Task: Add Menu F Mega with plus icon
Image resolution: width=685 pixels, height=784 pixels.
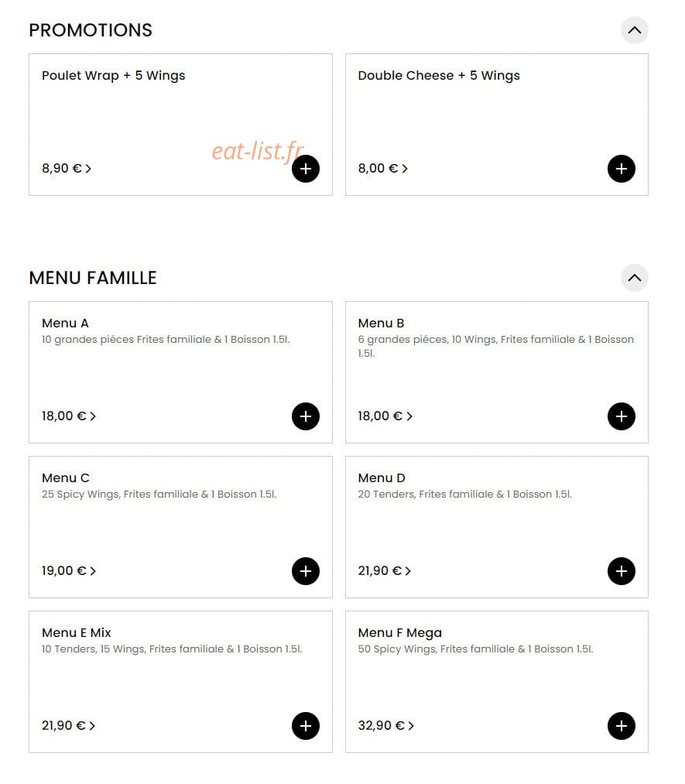Action: click(x=621, y=725)
